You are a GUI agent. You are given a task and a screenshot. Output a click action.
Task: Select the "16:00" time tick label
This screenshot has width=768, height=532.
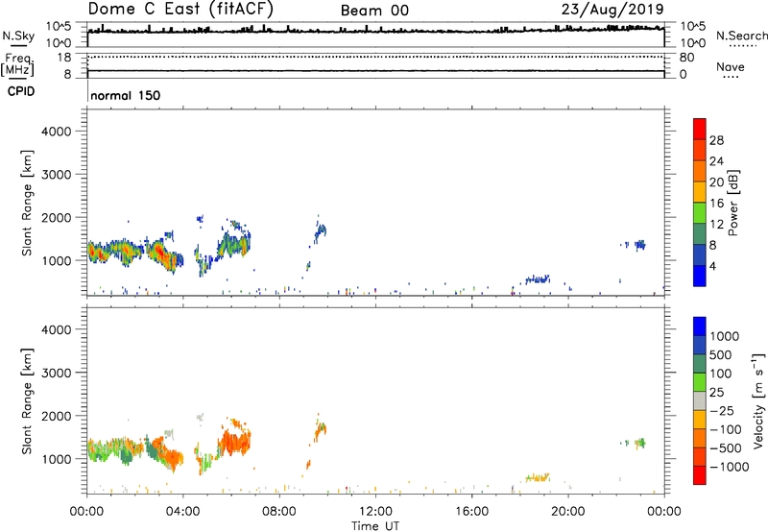point(471,512)
